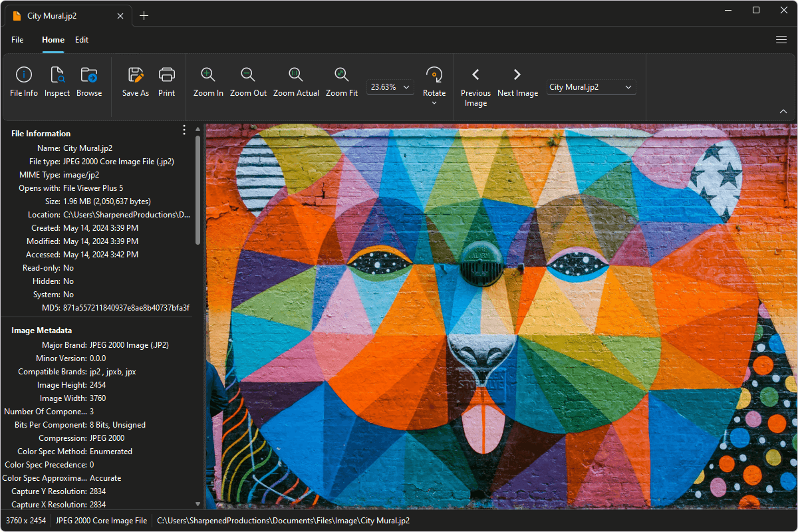Click the info panel scroll down arrow
Image resolution: width=798 pixels, height=532 pixels.
(x=198, y=504)
